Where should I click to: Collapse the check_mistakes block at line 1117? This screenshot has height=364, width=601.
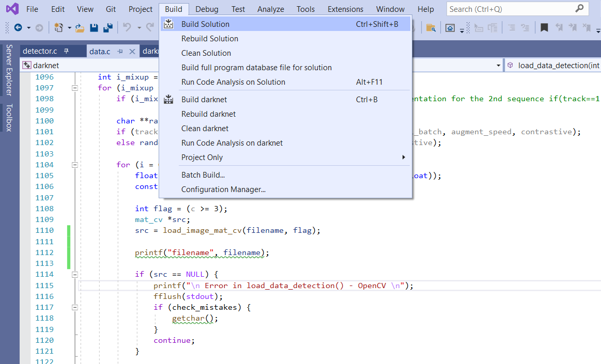(75, 307)
